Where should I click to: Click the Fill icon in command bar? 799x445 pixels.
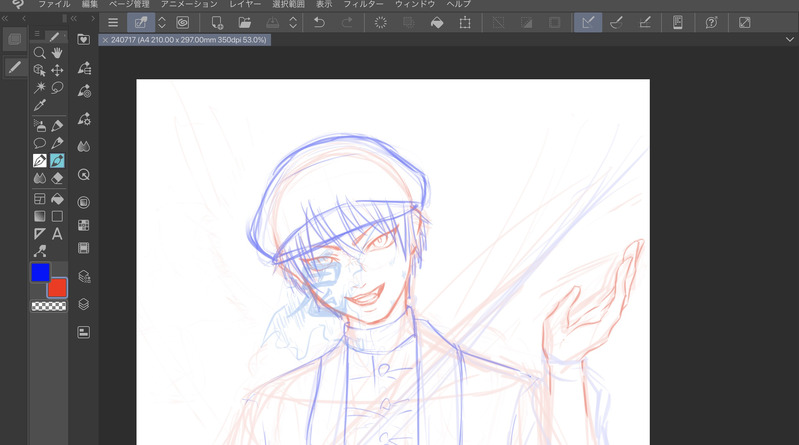(x=437, y=22)
